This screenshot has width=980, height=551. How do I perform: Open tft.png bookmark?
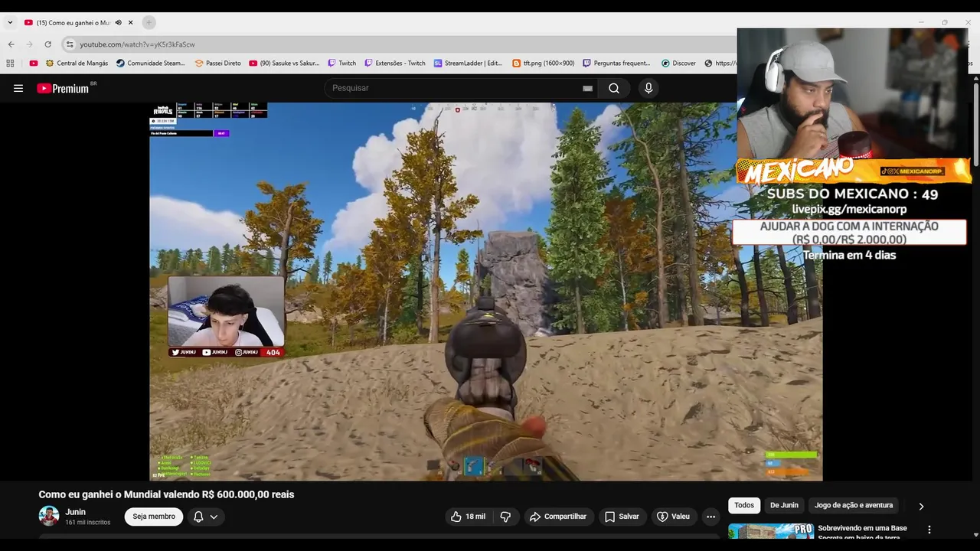click(x=543, y=64)
